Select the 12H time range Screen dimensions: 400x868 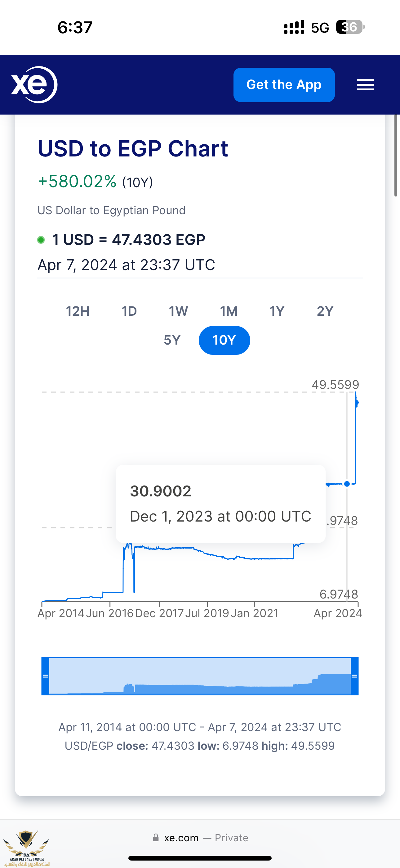(x=78, y=311)
